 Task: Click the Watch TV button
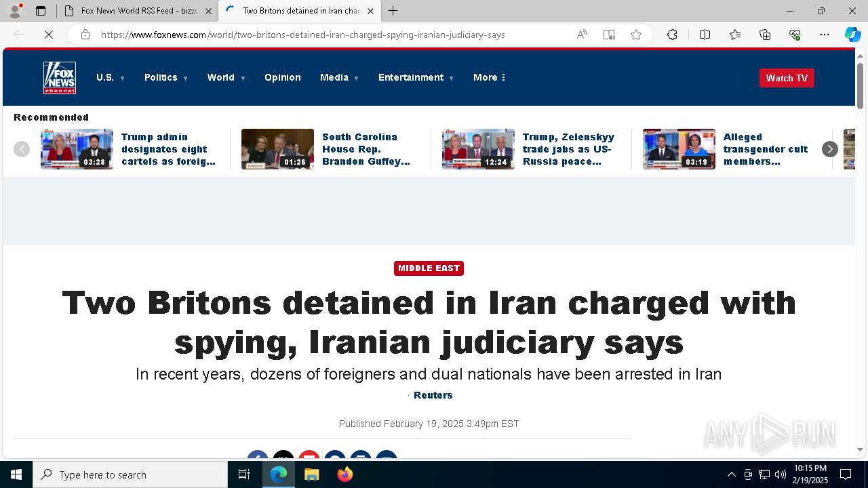[x=787, y=78]
